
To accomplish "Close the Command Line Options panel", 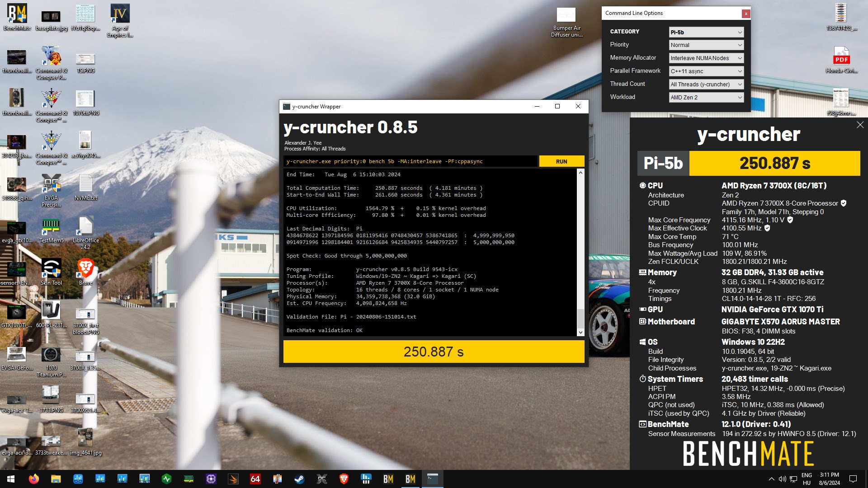I will (746, 14).
